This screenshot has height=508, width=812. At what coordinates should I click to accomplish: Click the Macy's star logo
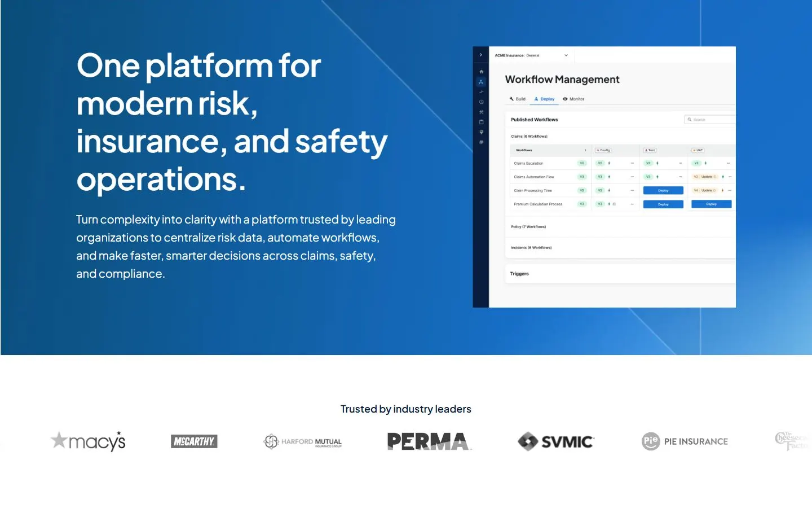coord(88,441)
